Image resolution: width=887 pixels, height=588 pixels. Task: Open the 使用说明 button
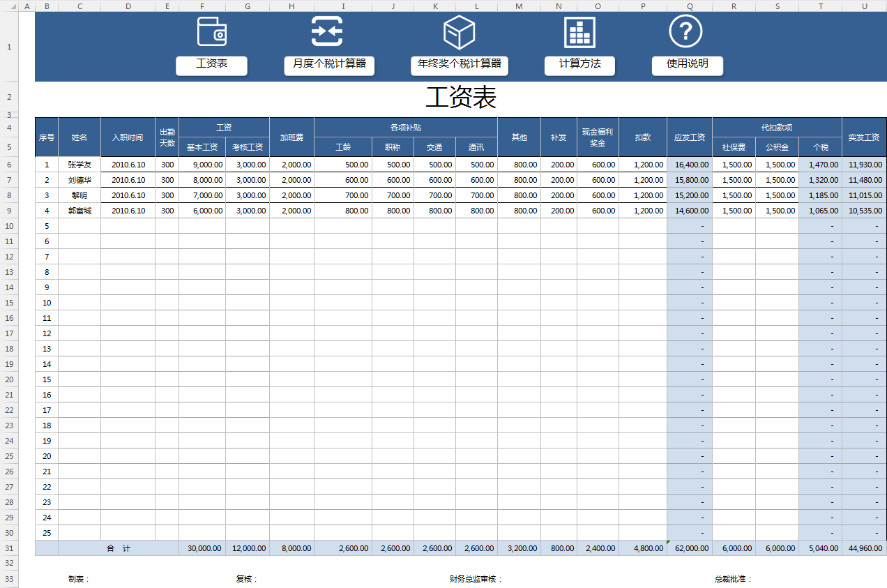pyautogui.click(x=687, y=65)
